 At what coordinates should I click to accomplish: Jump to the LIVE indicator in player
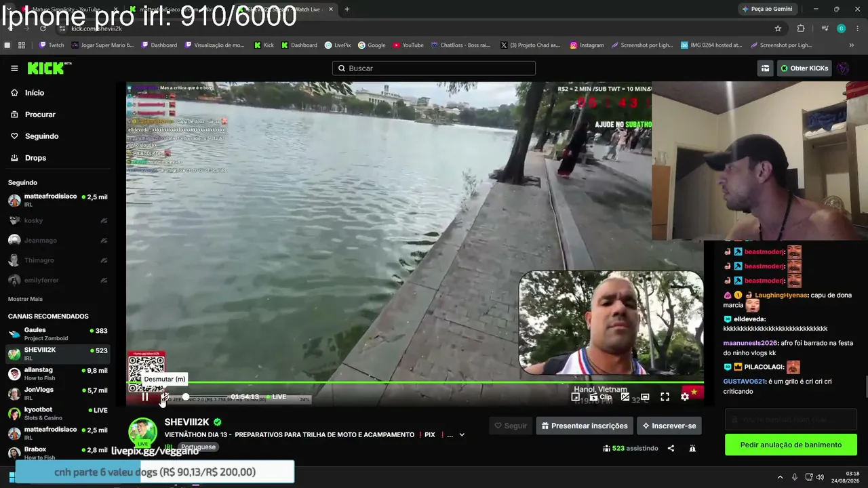276,397
